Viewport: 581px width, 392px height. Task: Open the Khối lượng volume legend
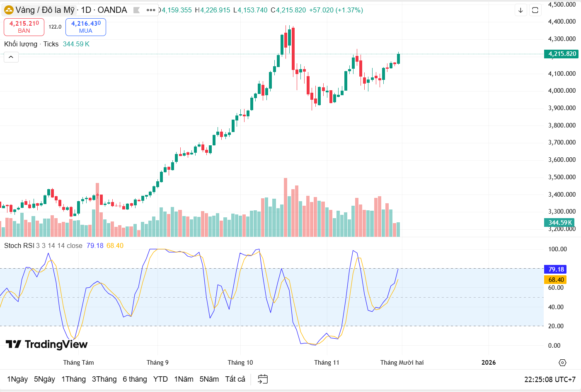pyautogui.click(x=21, y=44)
